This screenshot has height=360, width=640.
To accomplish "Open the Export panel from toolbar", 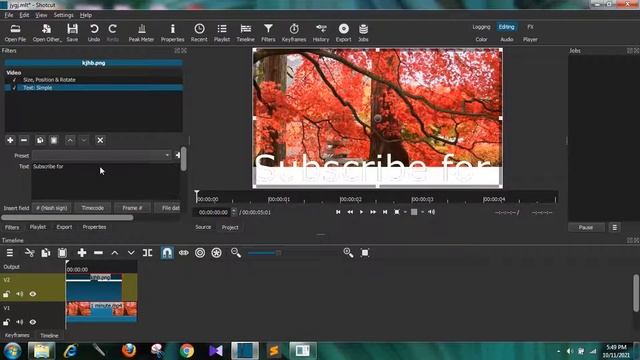I will 344,33.
